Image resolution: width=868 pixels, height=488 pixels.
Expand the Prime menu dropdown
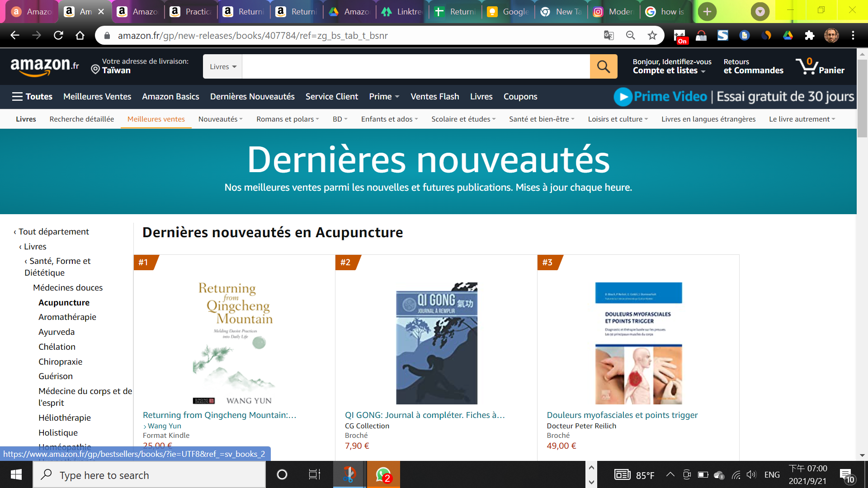tap(384, 96)
